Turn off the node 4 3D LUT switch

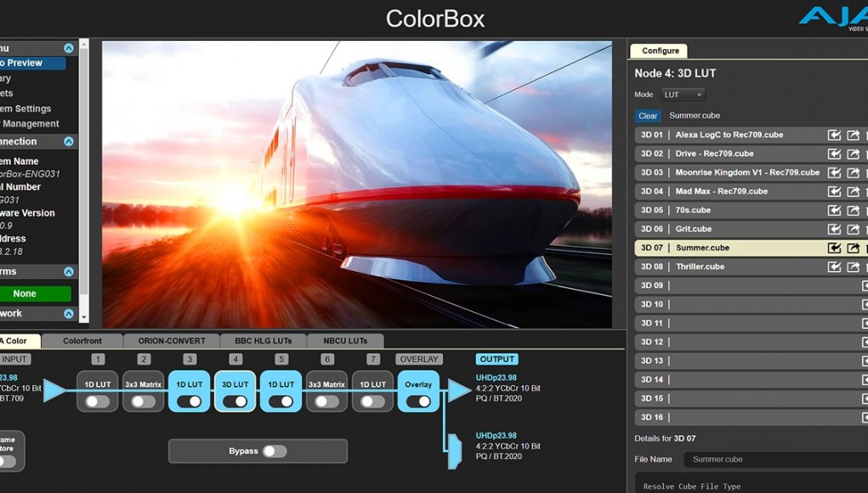tap(235, 402)
